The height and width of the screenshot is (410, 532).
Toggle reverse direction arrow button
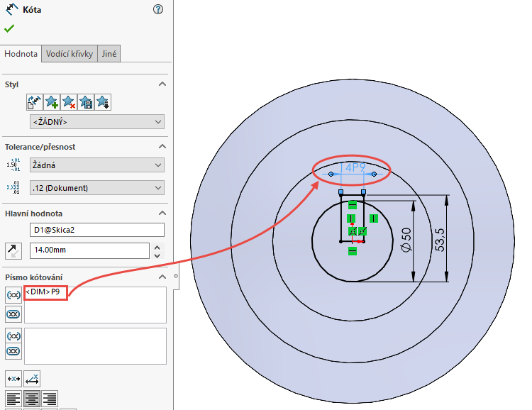pyautogui.click(x=13, y=251)
